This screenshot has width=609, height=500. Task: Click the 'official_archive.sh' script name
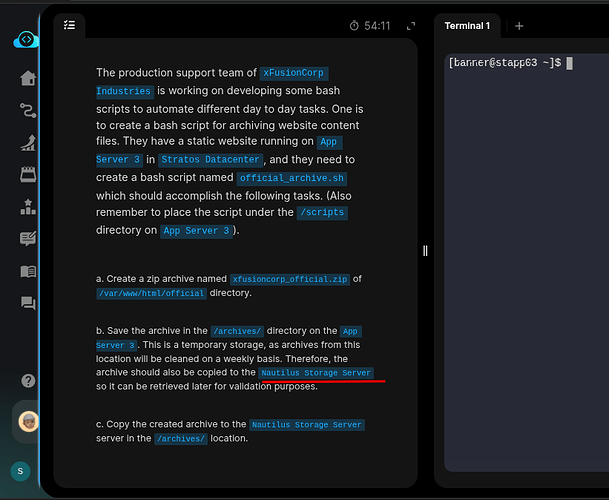[x=292, y=178]
